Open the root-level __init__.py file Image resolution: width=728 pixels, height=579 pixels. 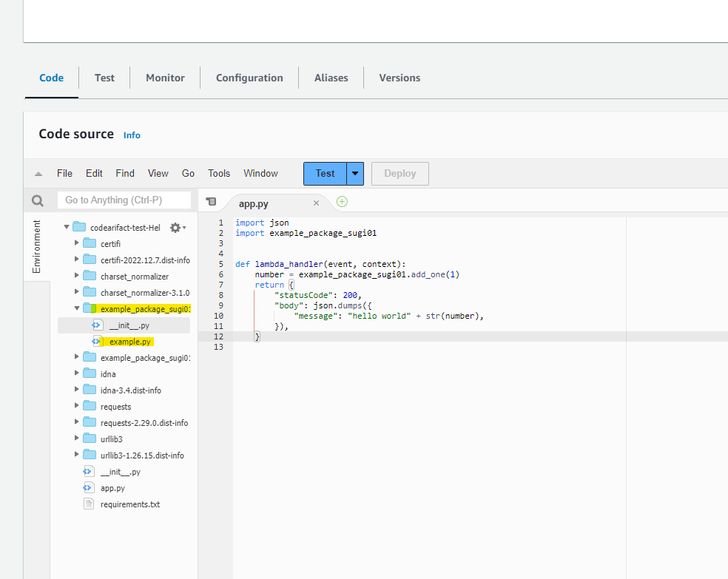tap(121, 472)
